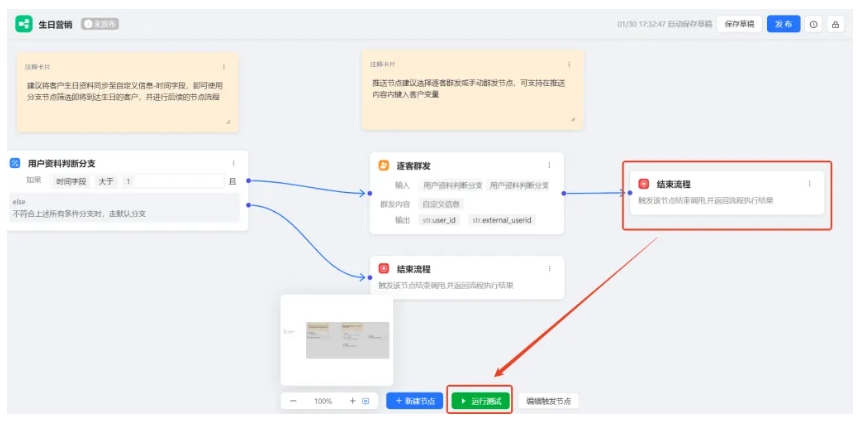Click the green 运行测试 button

(x=480, y=401)
